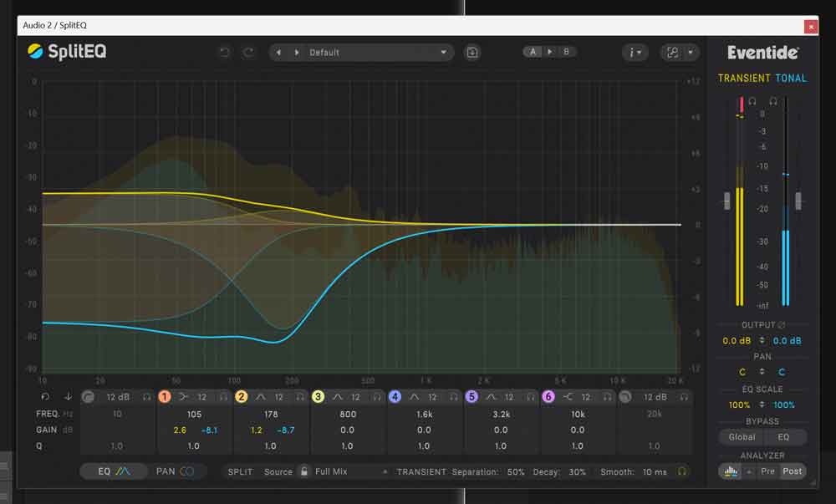This screenshot has width=836, height=504.
Task: Select the Pre analyzer button
Action: pyautogui.click(x=767, y=471)
